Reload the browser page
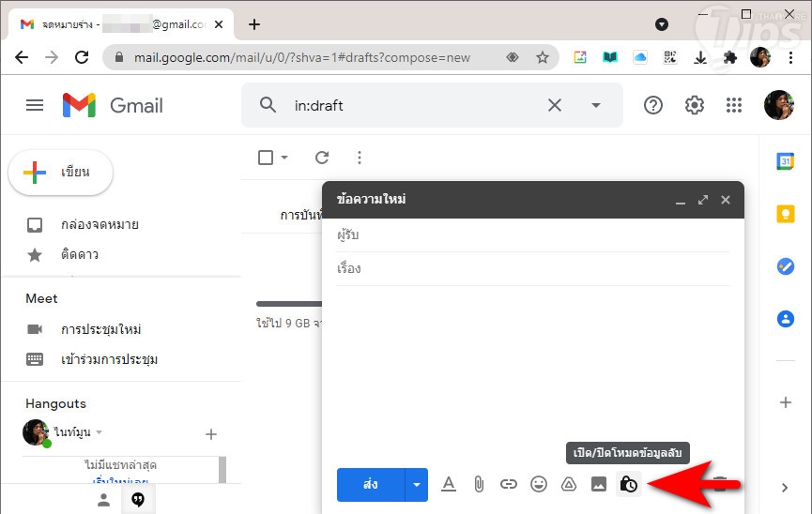Image resolution: width=812 pixels, height=514 pixels. click(x=82, y=57)
